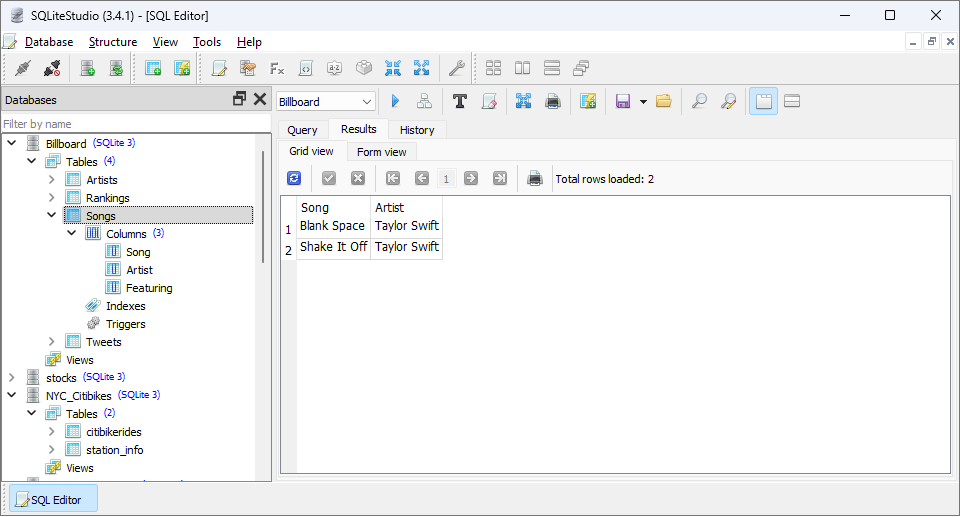This screenshot has width=960, height=517.
Task: Collapse the Billboard database node
Action: click(12, 143)
